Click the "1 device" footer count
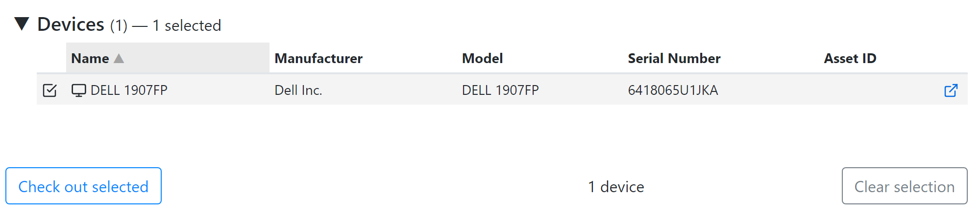Viewport: 980px width, 221px height. 616,187
